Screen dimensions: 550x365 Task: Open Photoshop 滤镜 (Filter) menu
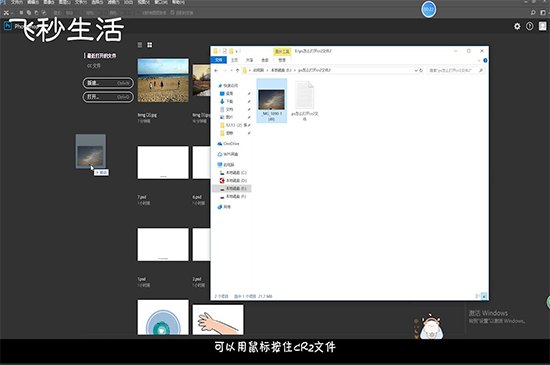113,2
